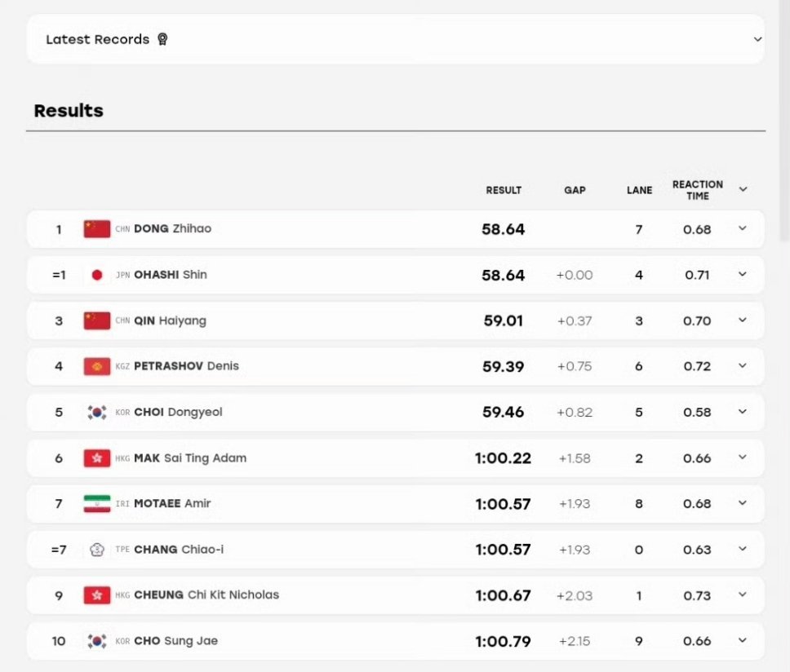Open PETRASHOV Denis athlete name link
Image resolution: width=790 pixels, height=672 pixels.
point(186,366)
